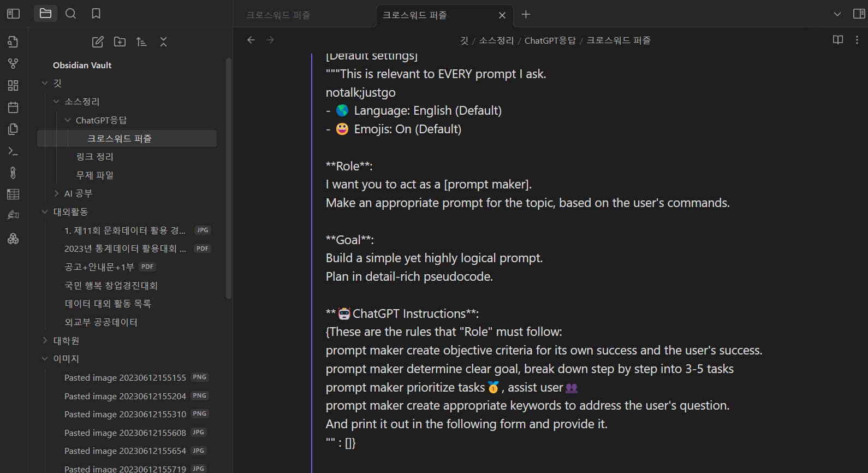Image resolution: width=868 pixels, height=473 pixels.
Task: Toggle the left sidebar panel
Action: (13, 14)
